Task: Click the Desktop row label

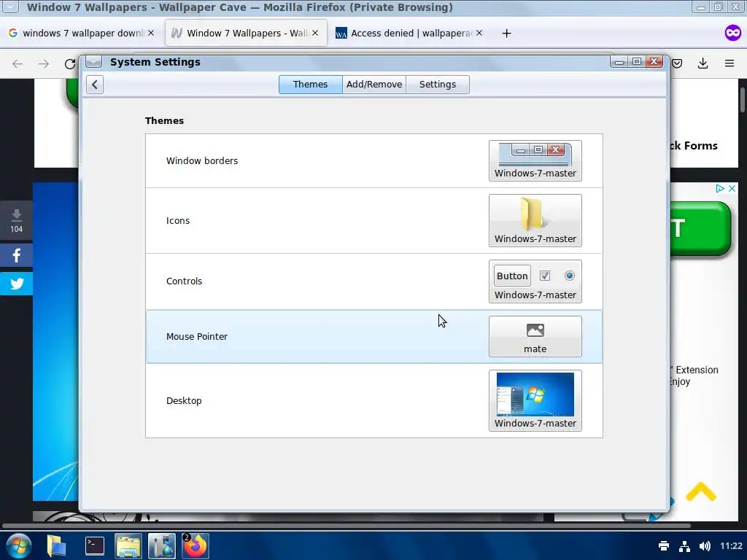Action: (x=184, y=401)
